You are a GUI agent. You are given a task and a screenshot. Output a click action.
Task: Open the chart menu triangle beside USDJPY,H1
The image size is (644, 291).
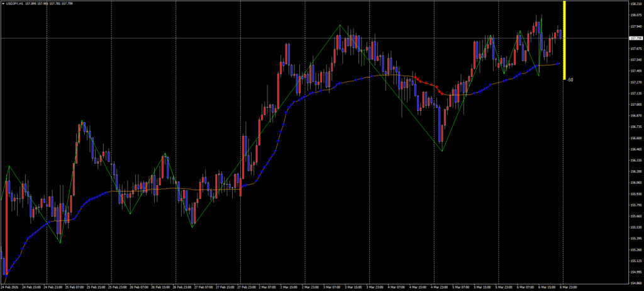click(3, 3)
